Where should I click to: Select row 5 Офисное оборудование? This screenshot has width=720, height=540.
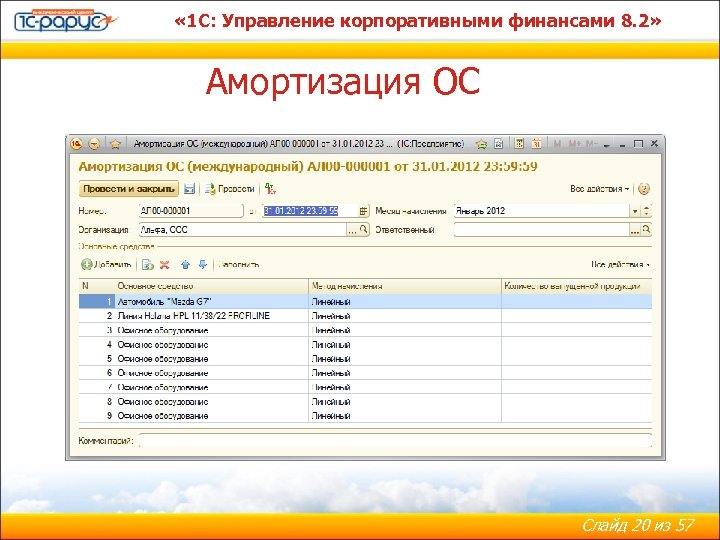point(365,359)
